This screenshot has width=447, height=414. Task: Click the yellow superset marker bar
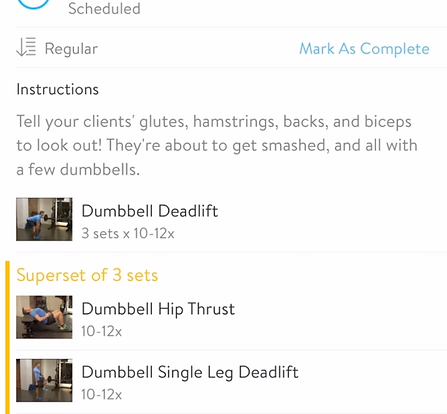coord(7,337)
